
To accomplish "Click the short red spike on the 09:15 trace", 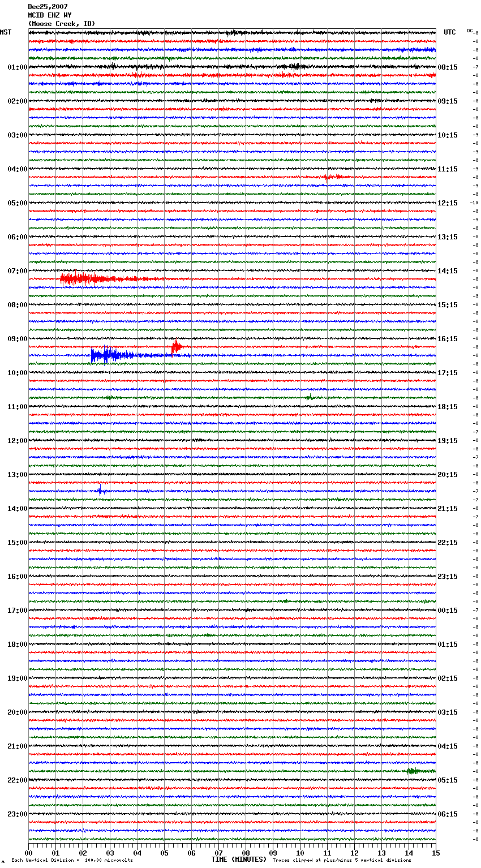I will (177, 346).
